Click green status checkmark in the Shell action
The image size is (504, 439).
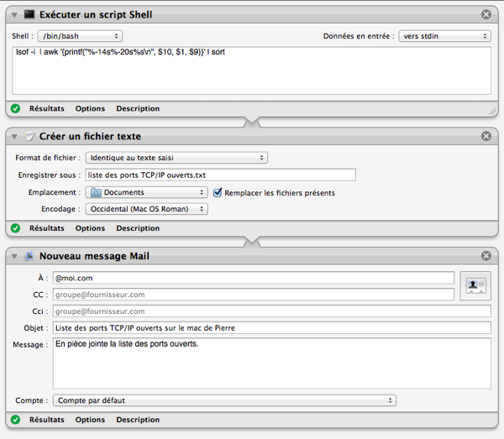pos(15,108)
